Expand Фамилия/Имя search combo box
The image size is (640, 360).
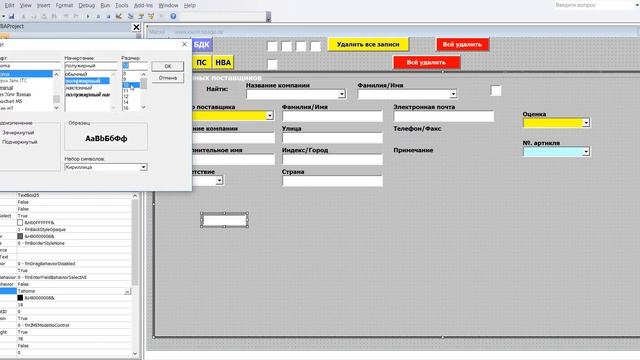(453, 94)
